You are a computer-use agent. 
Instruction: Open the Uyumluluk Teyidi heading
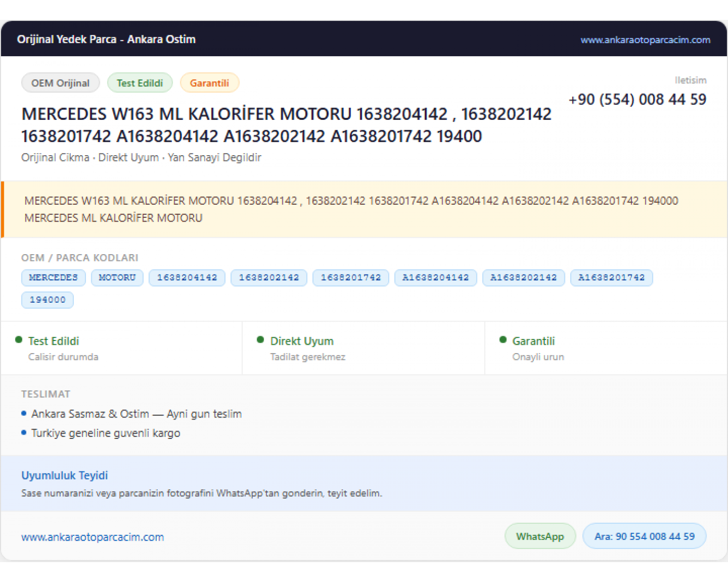pyautogui.click(x=65, y=475)
